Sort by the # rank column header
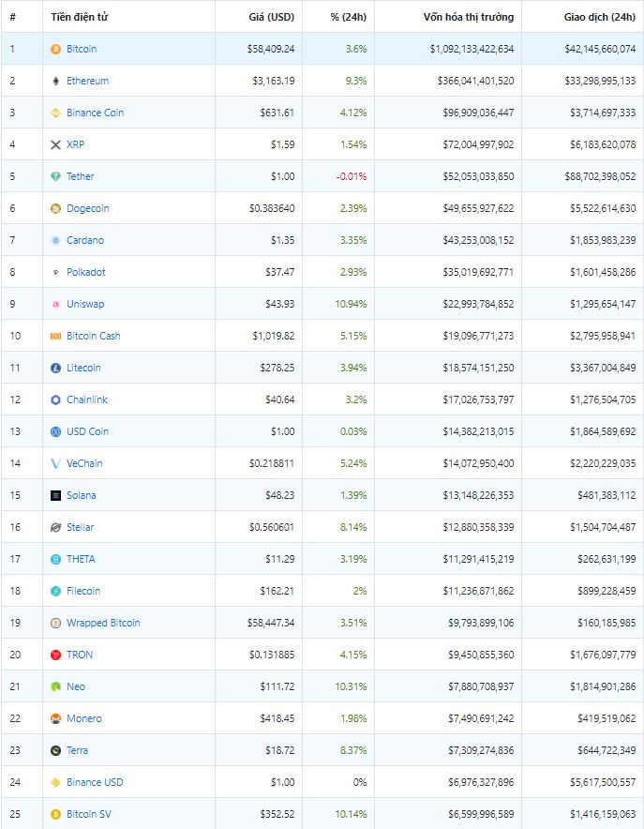Image resolution: width=644 pixels, height=829 pixels. pos(13,17)
